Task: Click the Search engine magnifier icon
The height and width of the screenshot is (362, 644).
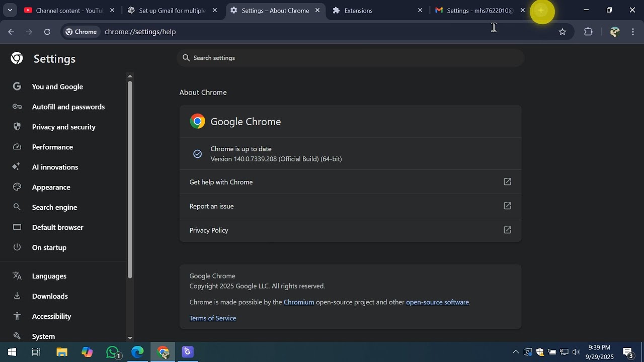Action: click(17, 207)
